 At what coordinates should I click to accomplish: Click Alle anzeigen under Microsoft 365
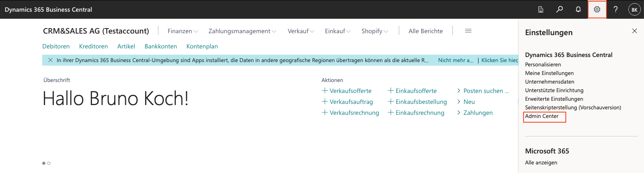tap(541, 162)
